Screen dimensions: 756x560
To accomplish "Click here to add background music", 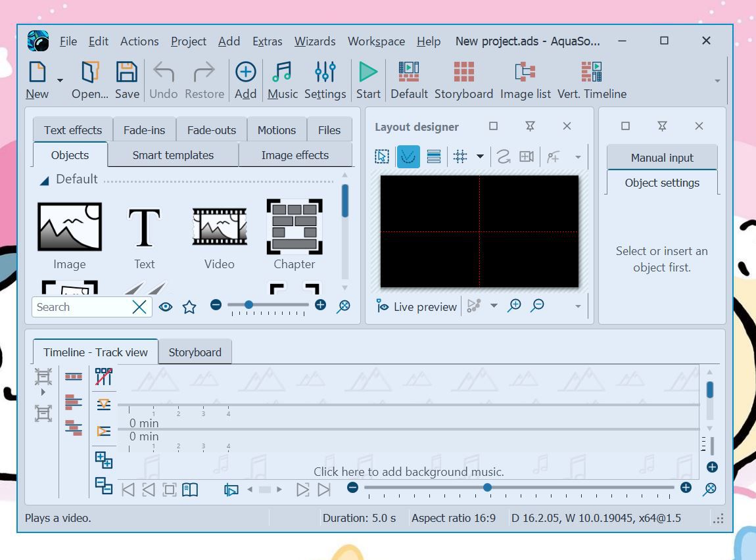I will click(x=409, y=472).
